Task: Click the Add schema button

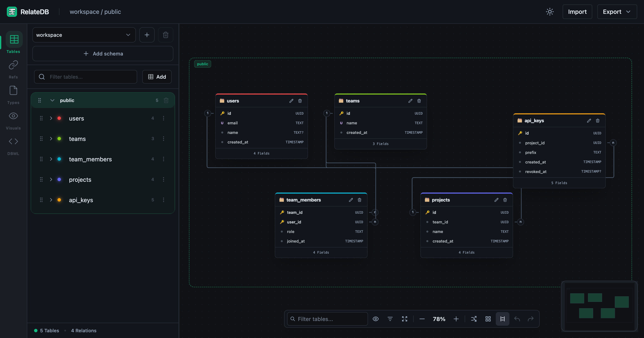Action: 103,53
